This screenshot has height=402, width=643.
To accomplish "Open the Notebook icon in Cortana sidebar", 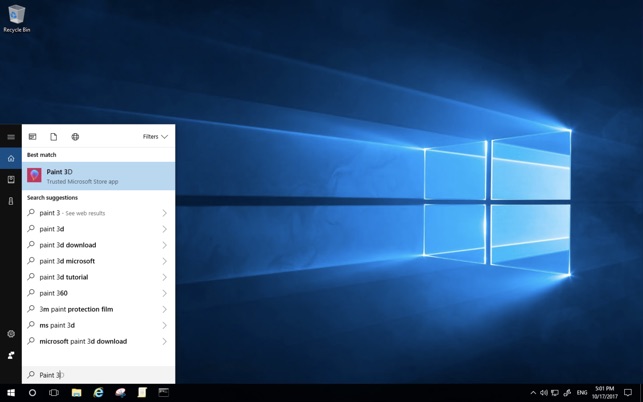I will pyautogui.click(x=11, y=180).
